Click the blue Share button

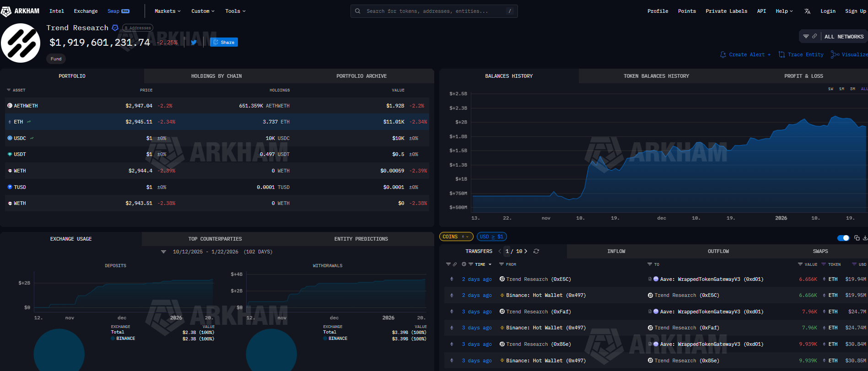pos(224,42)
